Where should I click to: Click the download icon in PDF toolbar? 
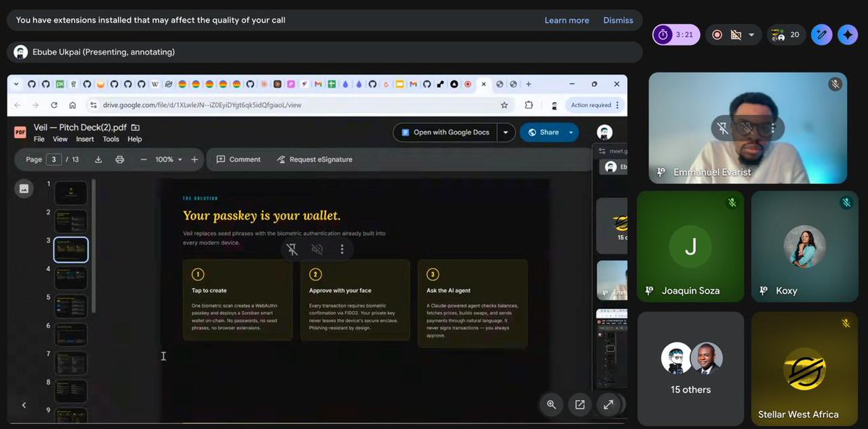tap(98, 159)
